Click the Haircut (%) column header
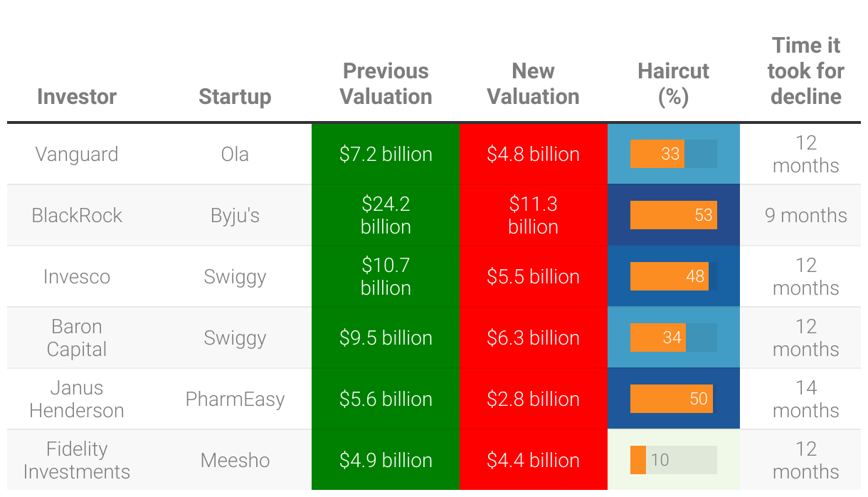This screenshot has height=497, width=868. [673, 84]
